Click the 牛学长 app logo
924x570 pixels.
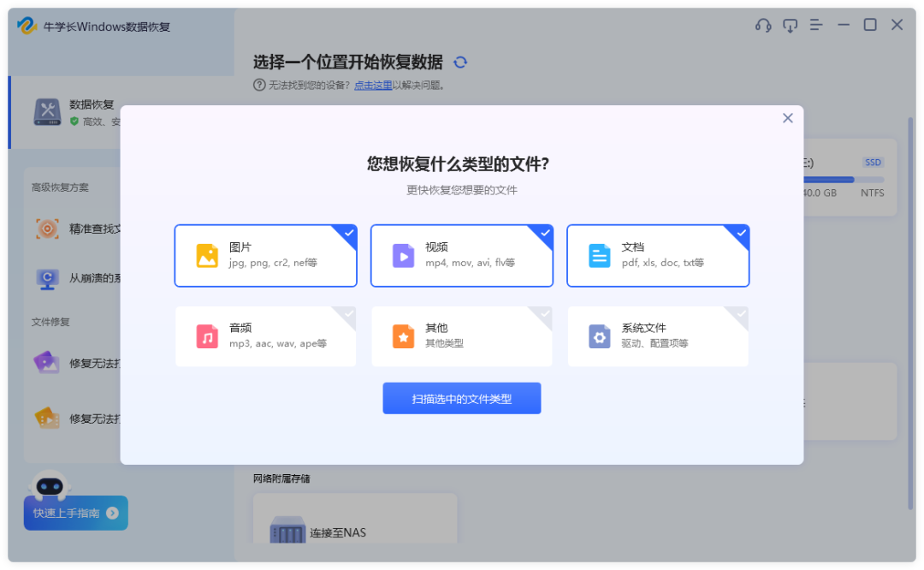27,26
